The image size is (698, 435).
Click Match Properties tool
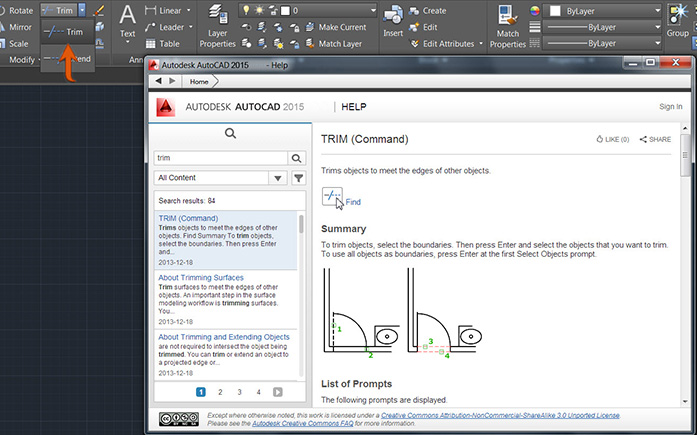pos(507,27)
